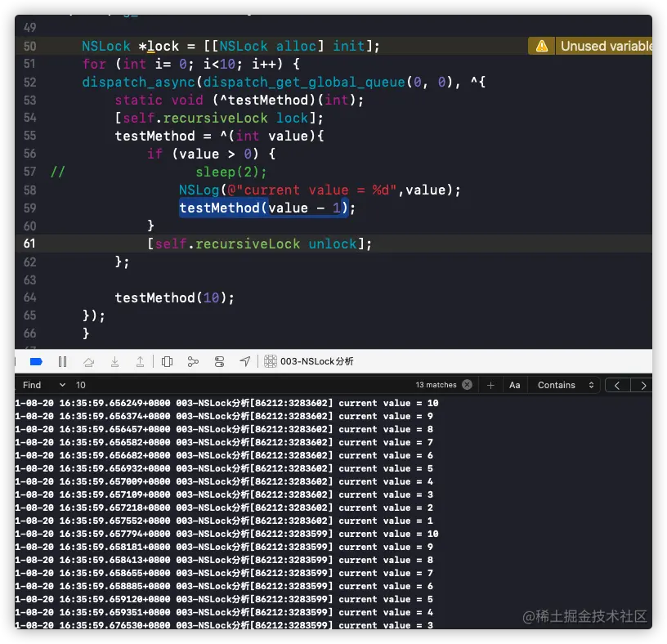
Task: Click the testMethod = ^(int value){ block assignment line
Action: coord(220,136)
